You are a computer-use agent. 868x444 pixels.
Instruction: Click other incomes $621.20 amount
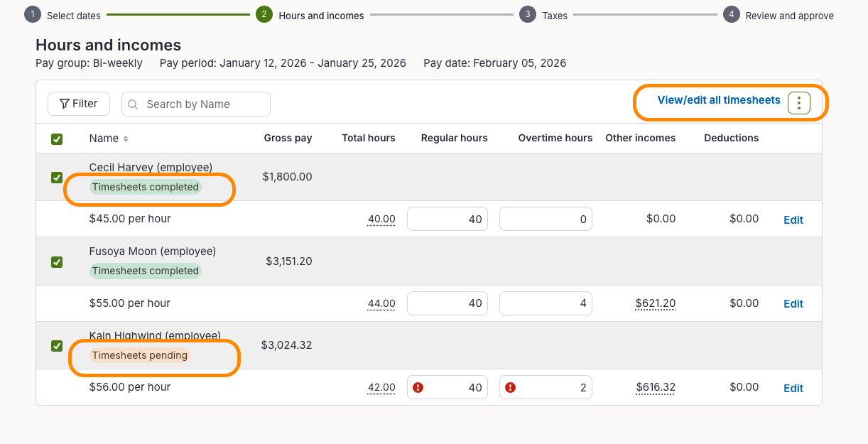click(656, 303)
